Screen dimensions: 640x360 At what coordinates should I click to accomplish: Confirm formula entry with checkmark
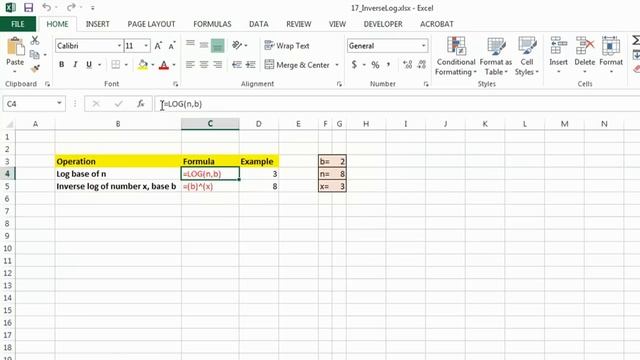(119, 104)
